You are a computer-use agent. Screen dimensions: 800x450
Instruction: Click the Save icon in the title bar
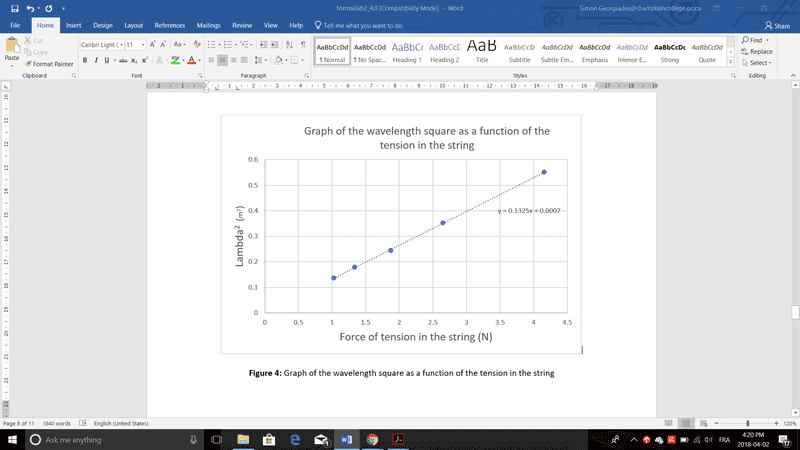tap(14, 8)
